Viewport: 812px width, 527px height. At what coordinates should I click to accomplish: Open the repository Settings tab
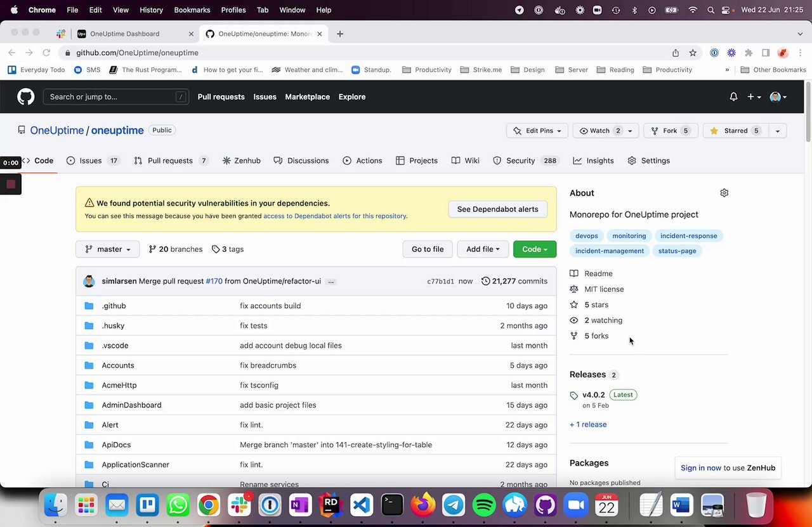tap(648, 160)
